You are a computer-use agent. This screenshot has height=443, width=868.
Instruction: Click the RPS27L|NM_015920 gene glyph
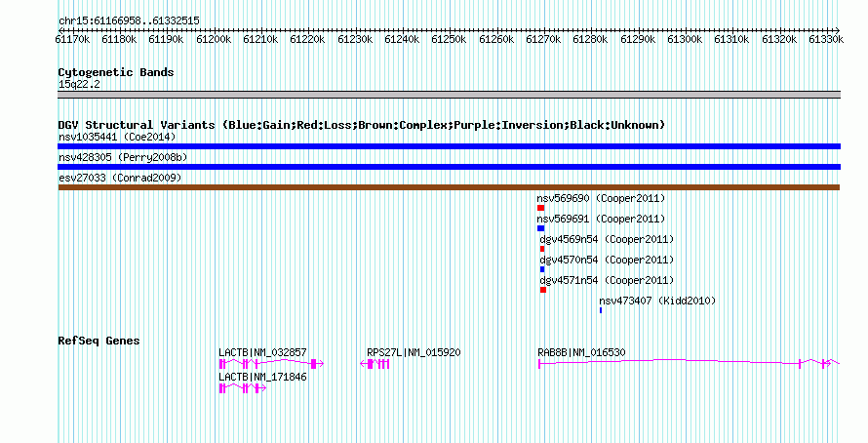click(375, 364)
